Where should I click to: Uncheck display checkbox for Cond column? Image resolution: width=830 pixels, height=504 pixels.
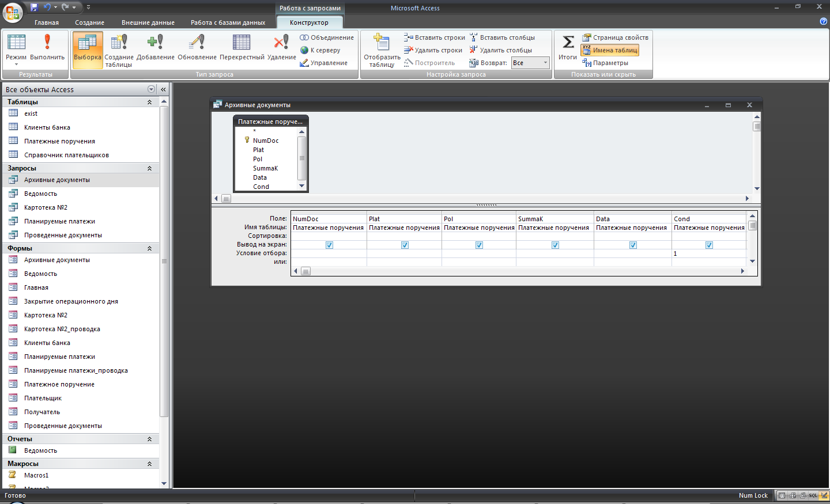709,245
